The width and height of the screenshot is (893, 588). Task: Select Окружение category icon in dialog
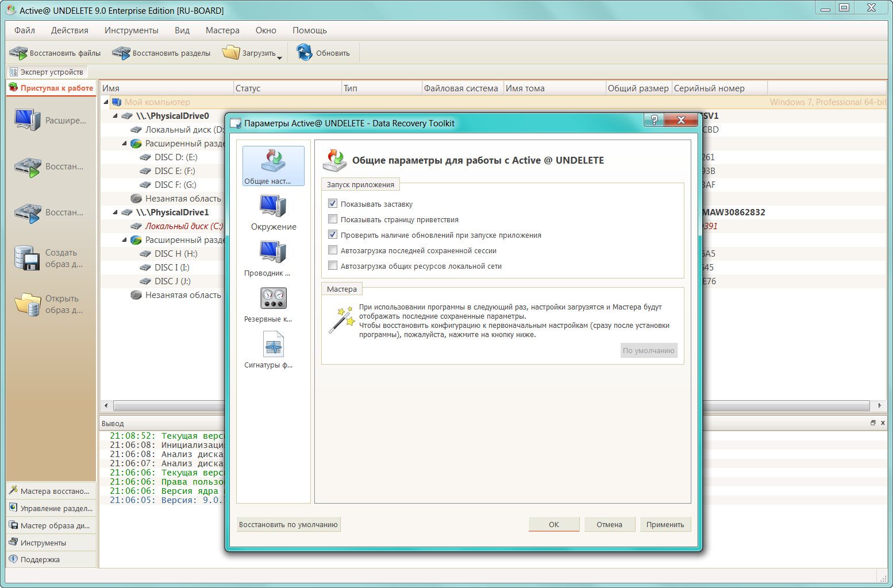pyautogui.click(x=273, y=206)
